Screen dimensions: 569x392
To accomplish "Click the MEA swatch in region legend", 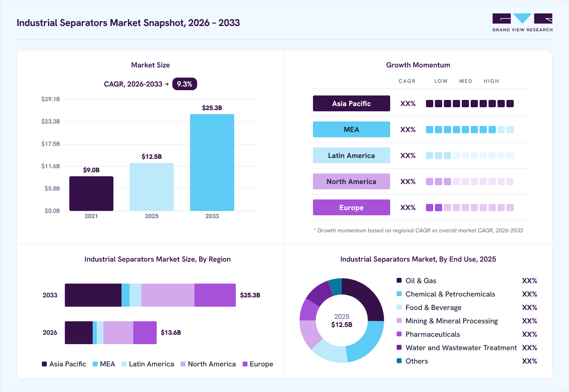I will (x=95, y=364).
